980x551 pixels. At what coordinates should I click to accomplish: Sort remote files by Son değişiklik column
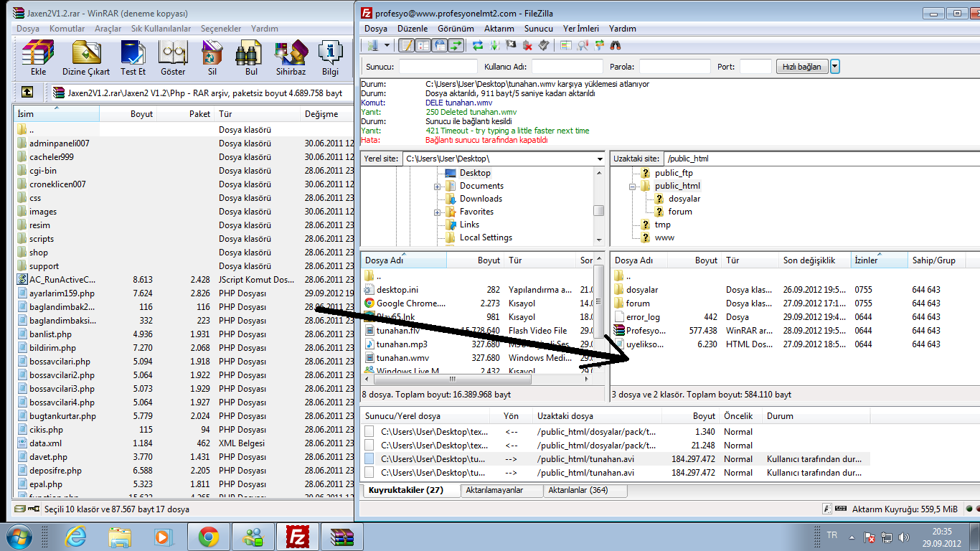pos(815,260)
